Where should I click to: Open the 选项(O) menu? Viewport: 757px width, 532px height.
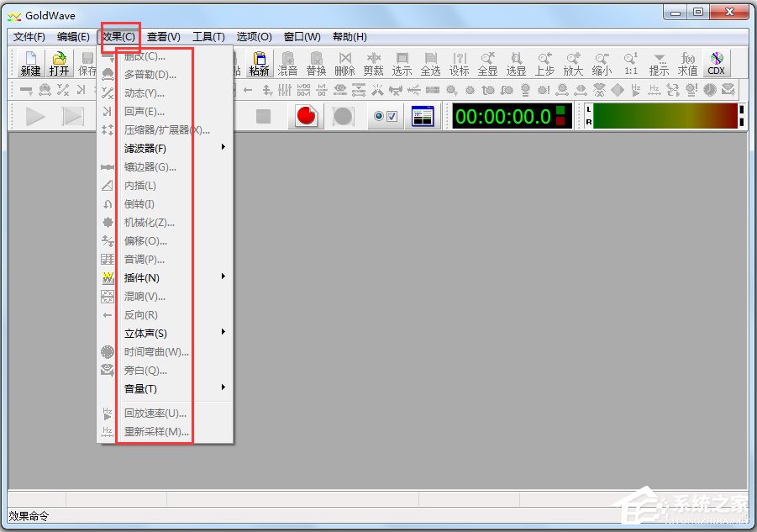(254, 37)
